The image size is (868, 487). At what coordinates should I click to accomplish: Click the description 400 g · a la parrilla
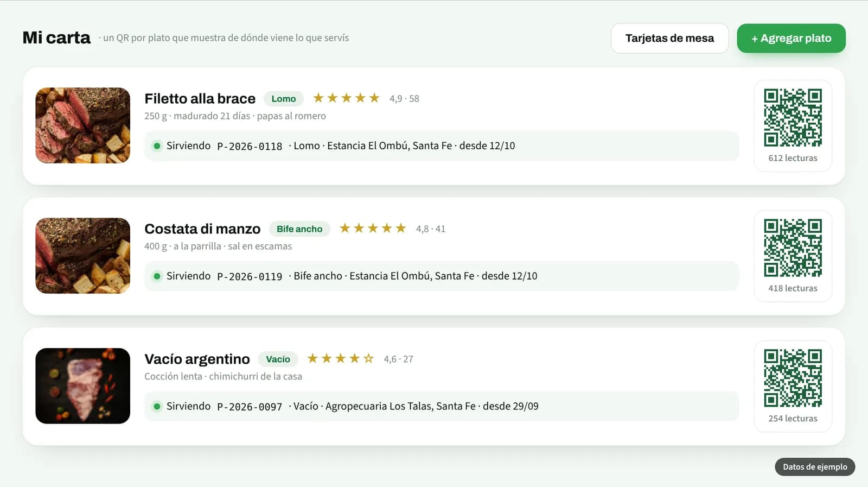coord(183,246)
